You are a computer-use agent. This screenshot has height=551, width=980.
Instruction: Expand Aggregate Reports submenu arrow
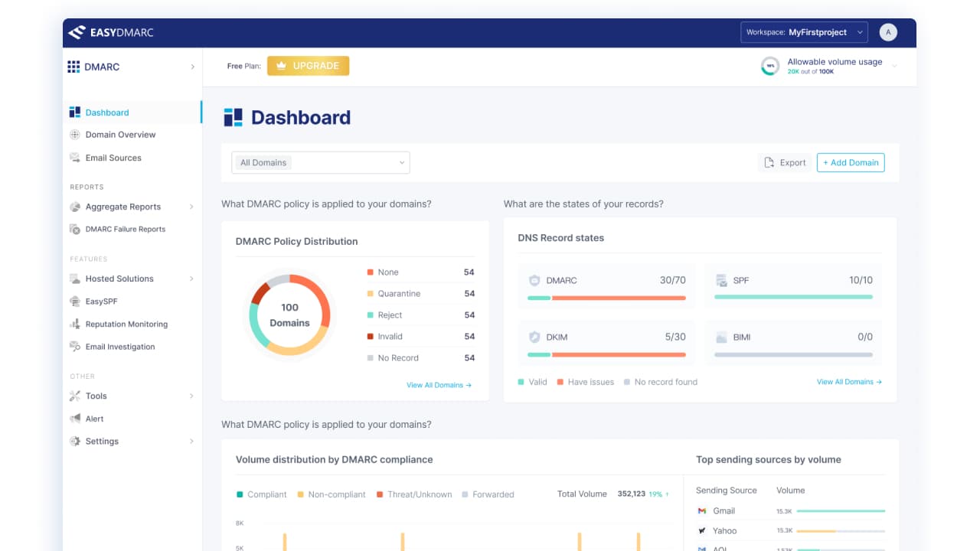coord(191,207)
